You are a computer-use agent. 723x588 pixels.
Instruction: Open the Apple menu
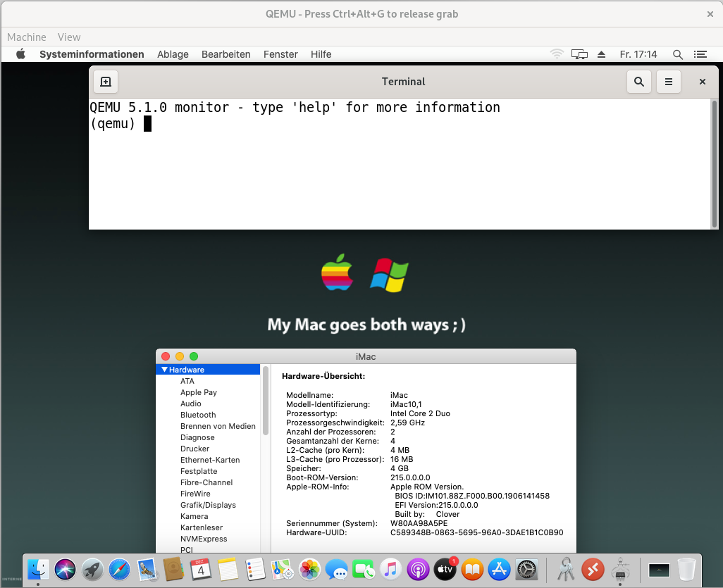(20, 54)
